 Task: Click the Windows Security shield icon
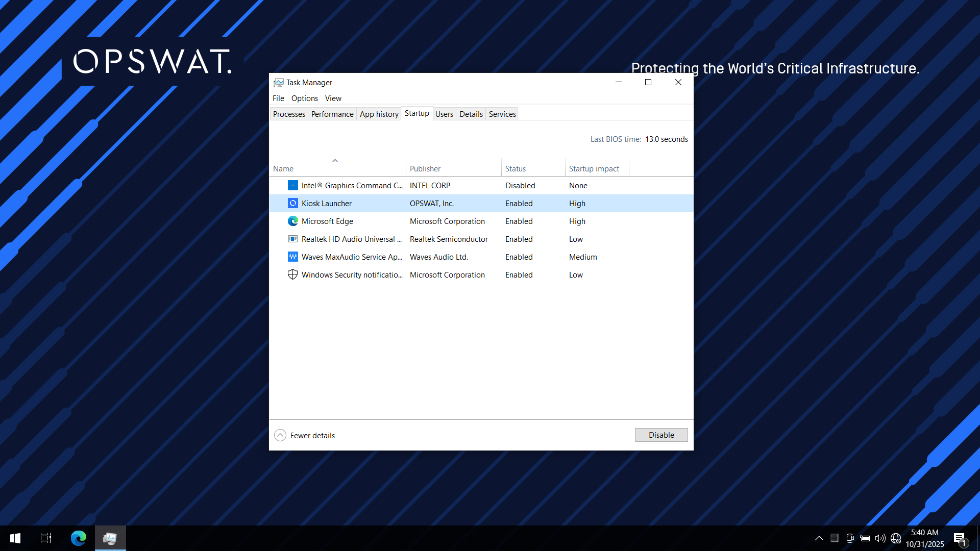tap(292, 274)
